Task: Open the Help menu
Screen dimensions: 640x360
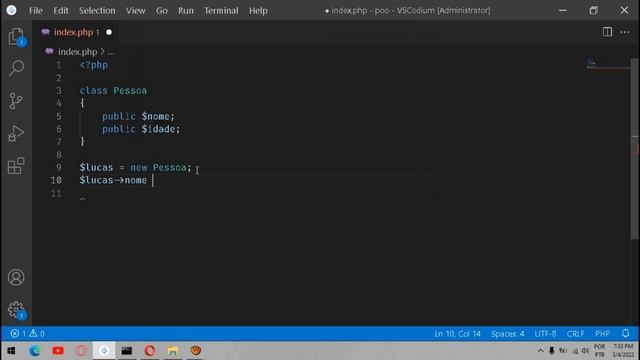Action: (258, 11)
